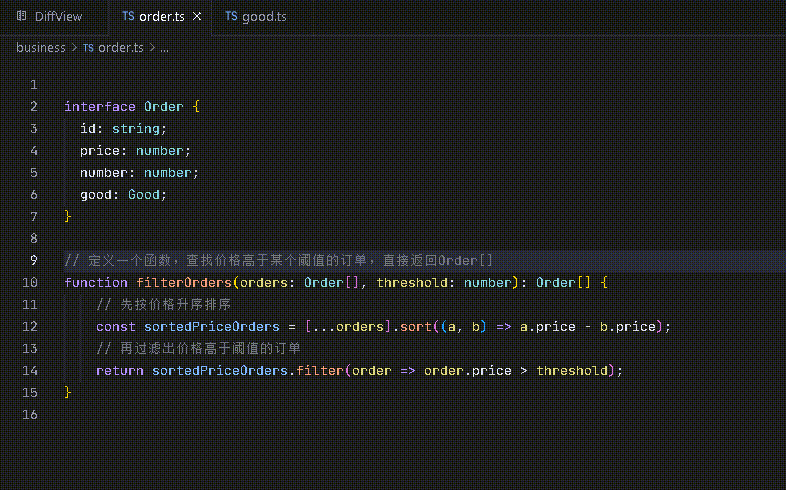The height and width of the screenshot is (490, 786).
Task: Expand the breadcrumb ellipsis symbol list
Action: click(164, 47)
